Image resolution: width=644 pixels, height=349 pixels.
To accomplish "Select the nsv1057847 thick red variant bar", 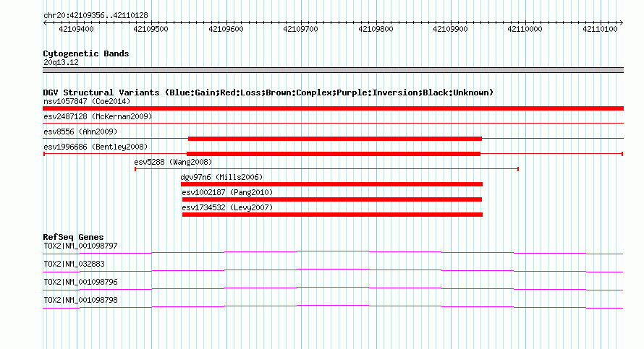I will pos(333,108).
